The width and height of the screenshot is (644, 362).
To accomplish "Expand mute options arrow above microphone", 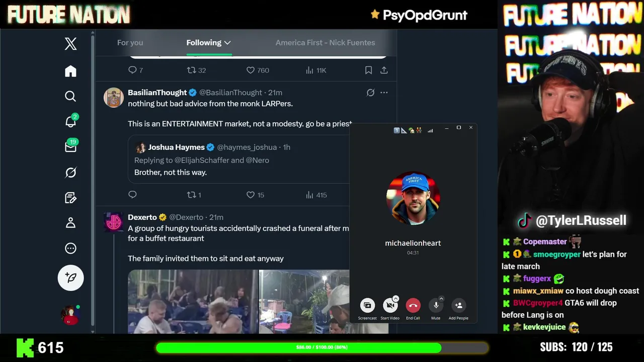I will (x=442, y=299).
